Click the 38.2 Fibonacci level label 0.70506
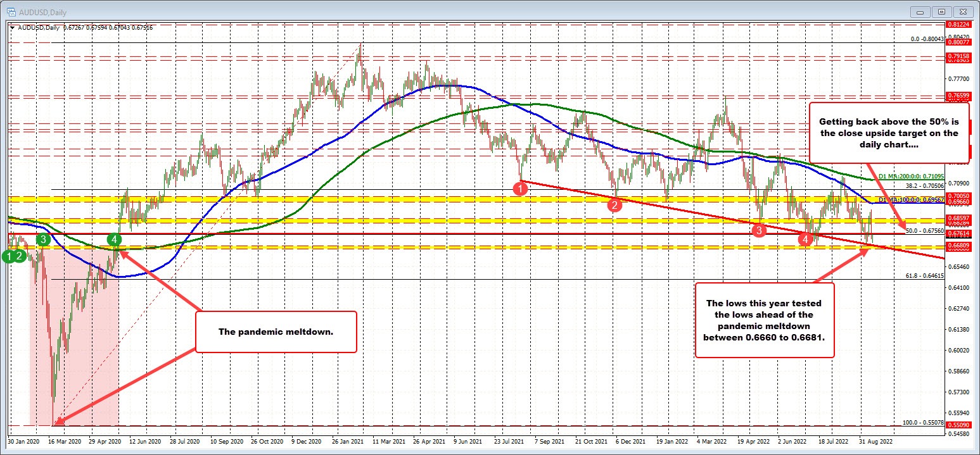This screenshot has width=980, height=455. tap(926, 186)
